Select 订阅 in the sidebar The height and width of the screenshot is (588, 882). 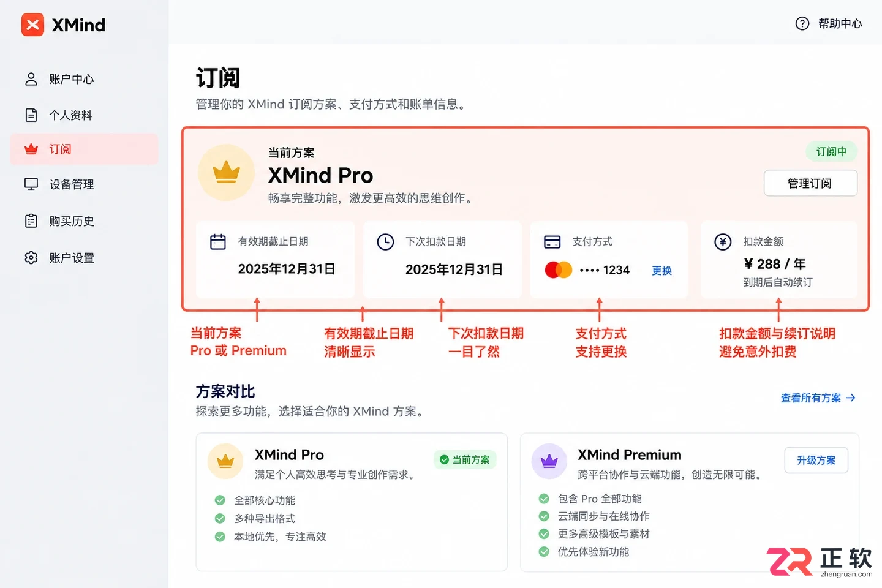(x=84, y=149)
